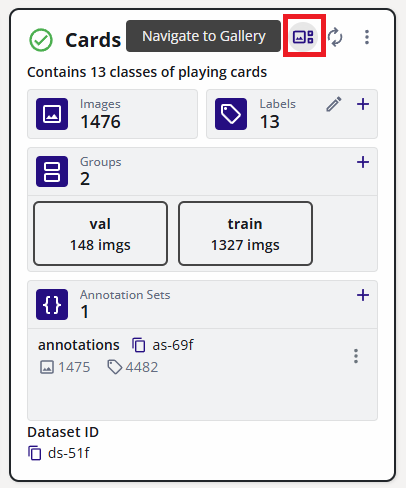Click the Groups stack icon

pos(52,171)
